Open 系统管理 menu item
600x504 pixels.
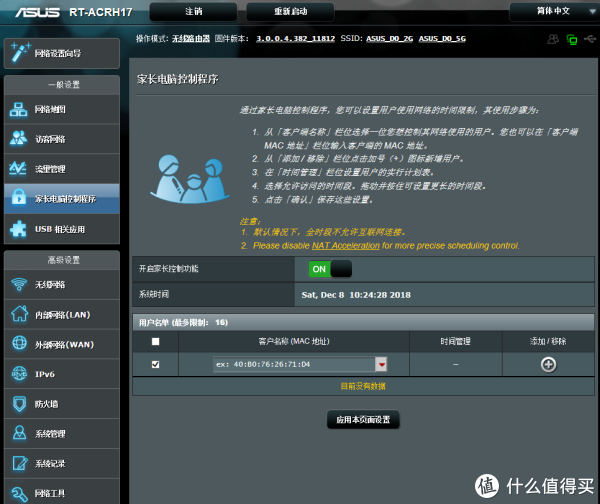[x=62, y=434]
